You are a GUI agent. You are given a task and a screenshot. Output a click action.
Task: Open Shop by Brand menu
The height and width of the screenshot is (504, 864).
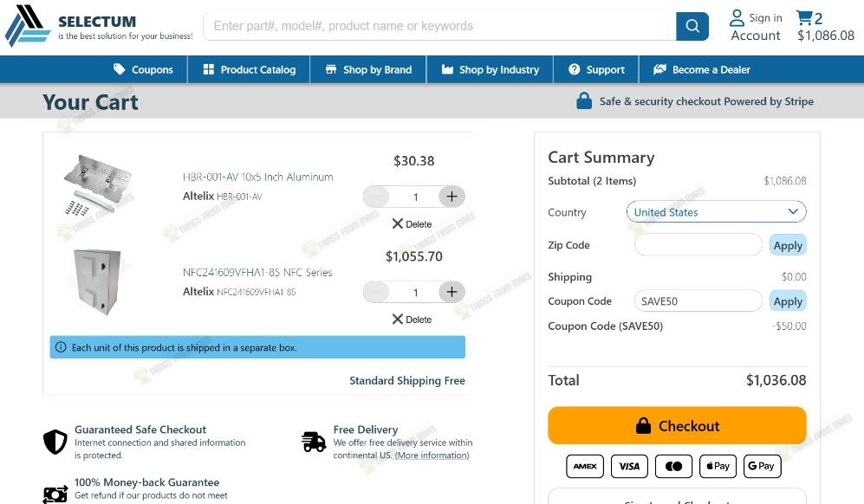tap(368, 69)
